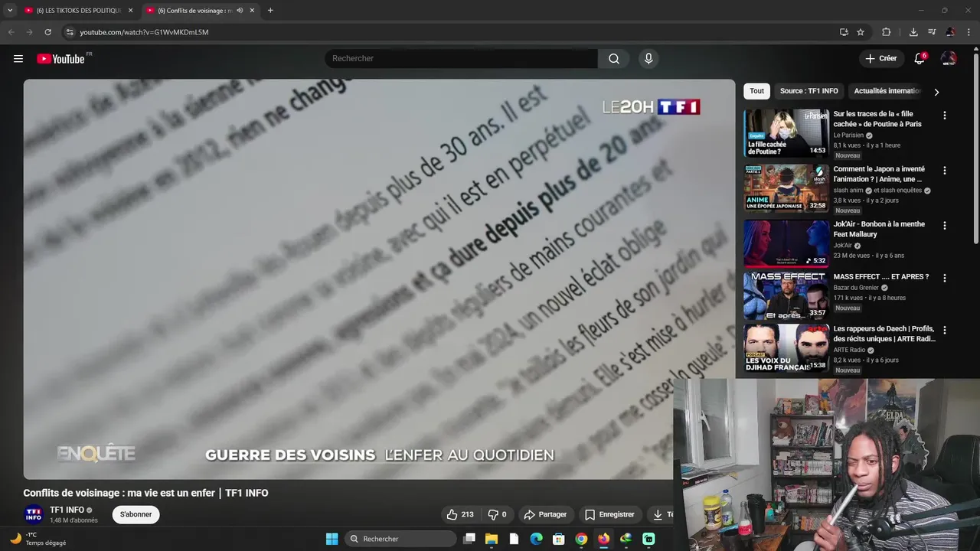This screenshot has width=980, height=551.
Task: Open Microsoft Store from taskbar
Action: pos(559,539)
